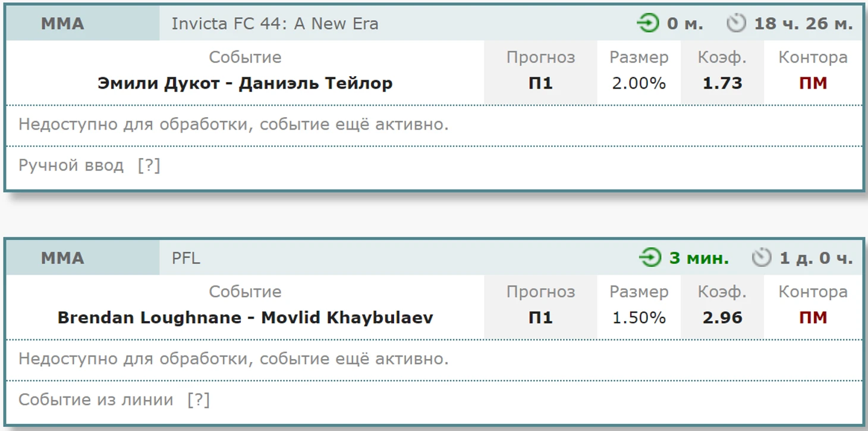Open event Эмили Дукот - Даниэль Тейлор
The width and height of the screenshot is (868, 431).
coord(245,83)
